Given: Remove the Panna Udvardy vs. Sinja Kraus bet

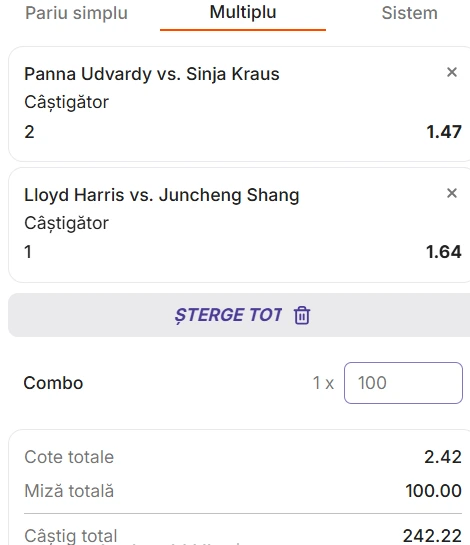Looking at the screenshot, I should coord(452,72).
